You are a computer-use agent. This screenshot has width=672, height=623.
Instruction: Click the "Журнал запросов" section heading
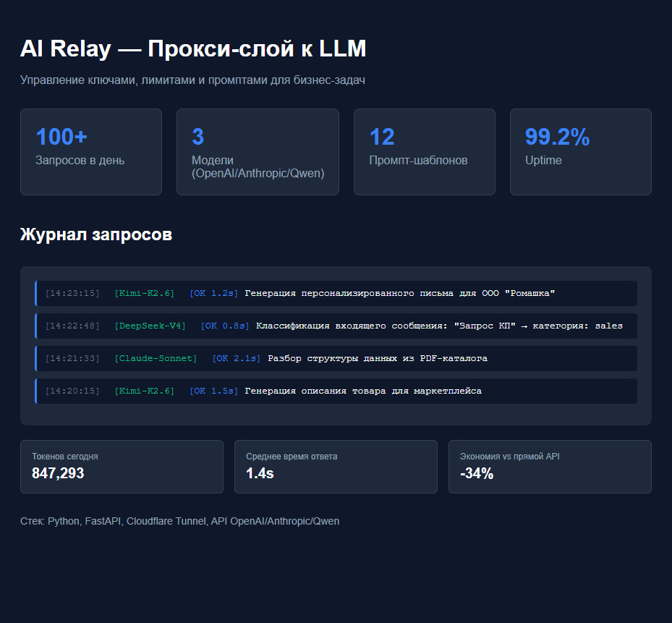(96, 234)
